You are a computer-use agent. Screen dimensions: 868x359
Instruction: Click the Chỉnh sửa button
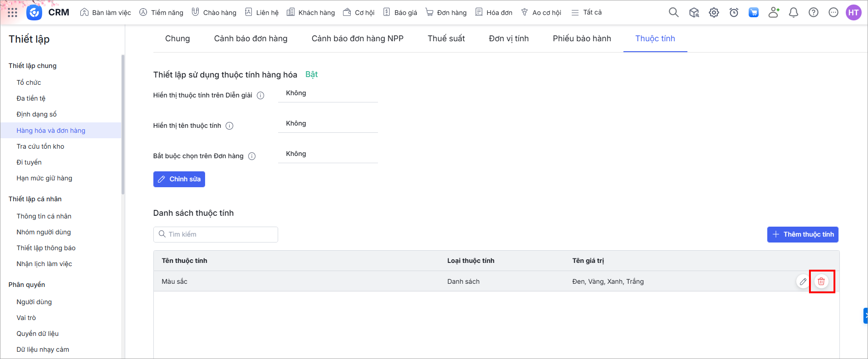click(x=179, y=179)
